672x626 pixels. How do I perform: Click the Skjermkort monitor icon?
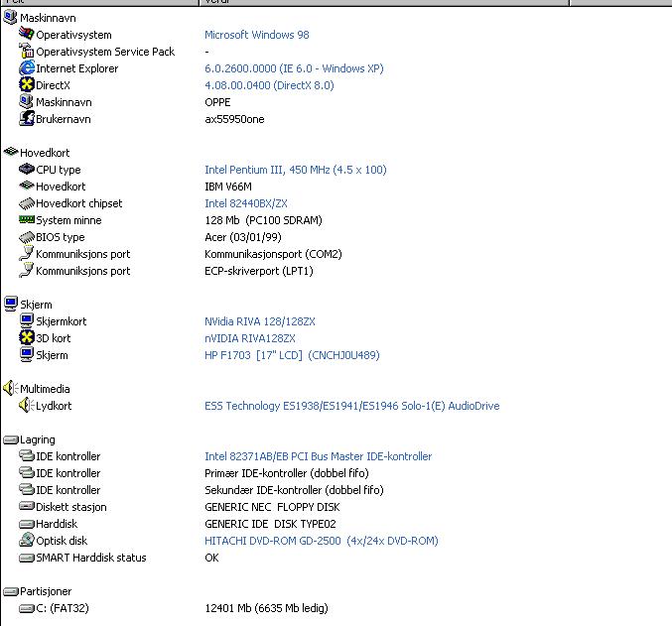pyautogui.click(x=26, y=320)
